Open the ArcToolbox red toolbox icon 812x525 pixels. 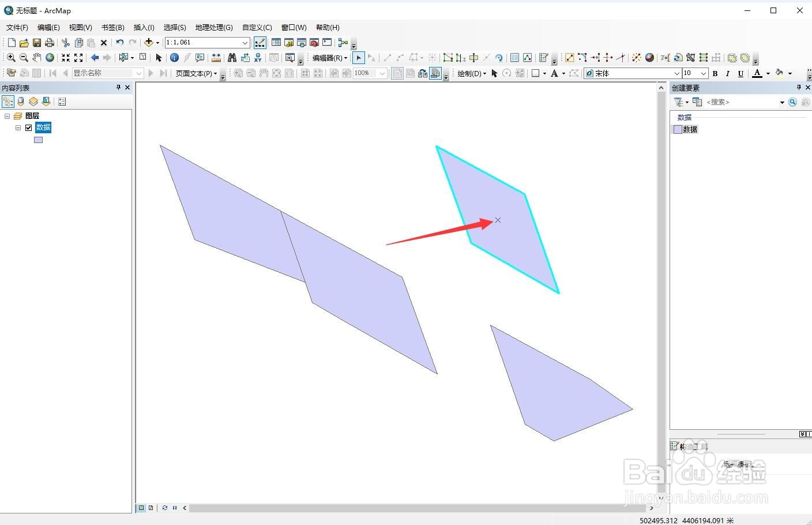[314, 43]
